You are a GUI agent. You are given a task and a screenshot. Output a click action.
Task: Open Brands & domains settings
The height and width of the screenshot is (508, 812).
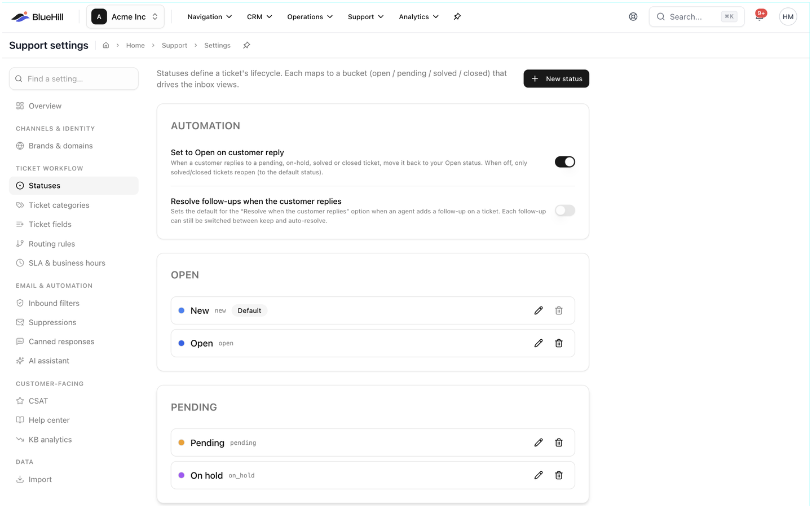pos(74,146)
